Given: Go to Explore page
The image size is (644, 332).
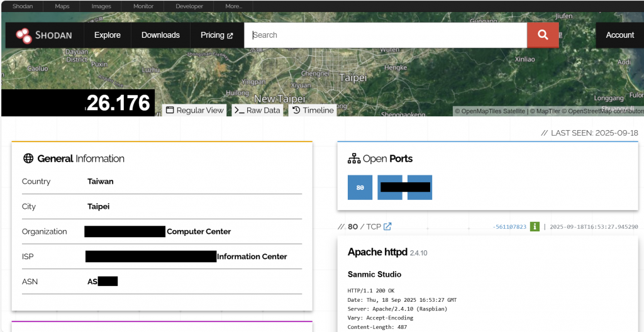Looking at the screenshot, I should point(107,35).
